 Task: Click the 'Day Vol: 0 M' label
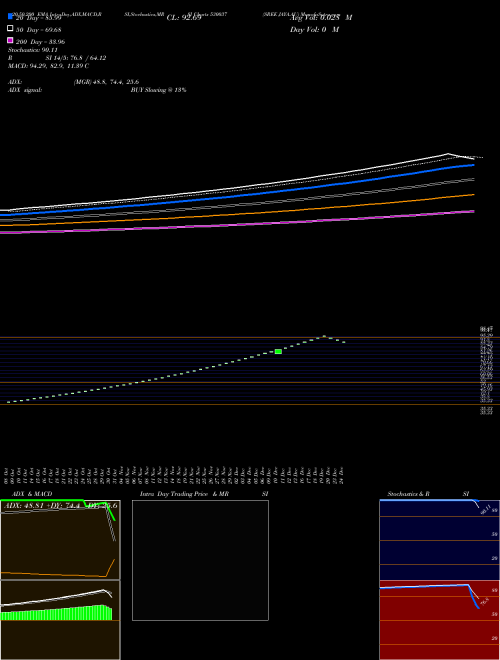coord(314,30)
